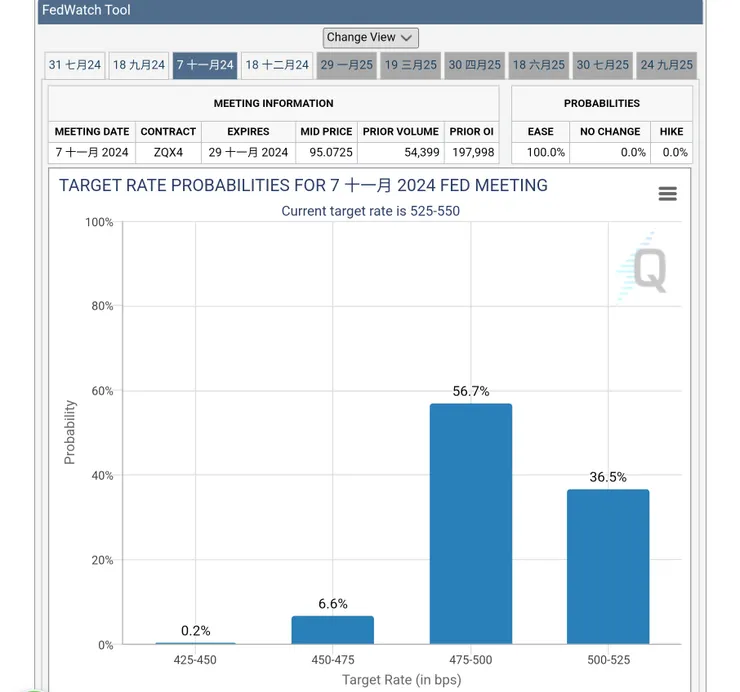Image resolution: width=740 pixels, height=692 pixels.
Task: Click the 475-500 probability bar
Action: click(471, 523)
